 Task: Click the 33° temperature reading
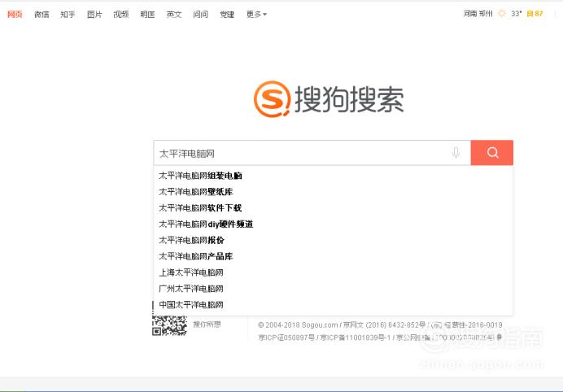517,14
